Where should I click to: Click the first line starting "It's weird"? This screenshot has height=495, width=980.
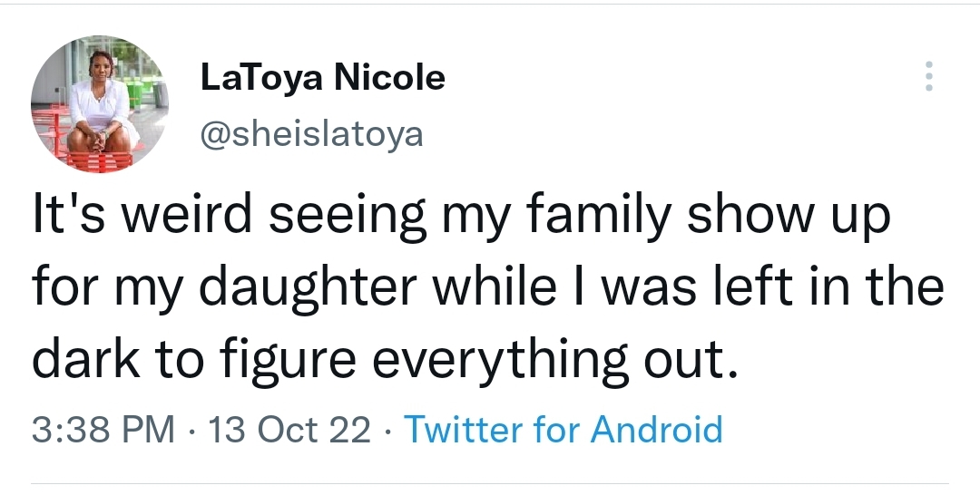point(461,220)
